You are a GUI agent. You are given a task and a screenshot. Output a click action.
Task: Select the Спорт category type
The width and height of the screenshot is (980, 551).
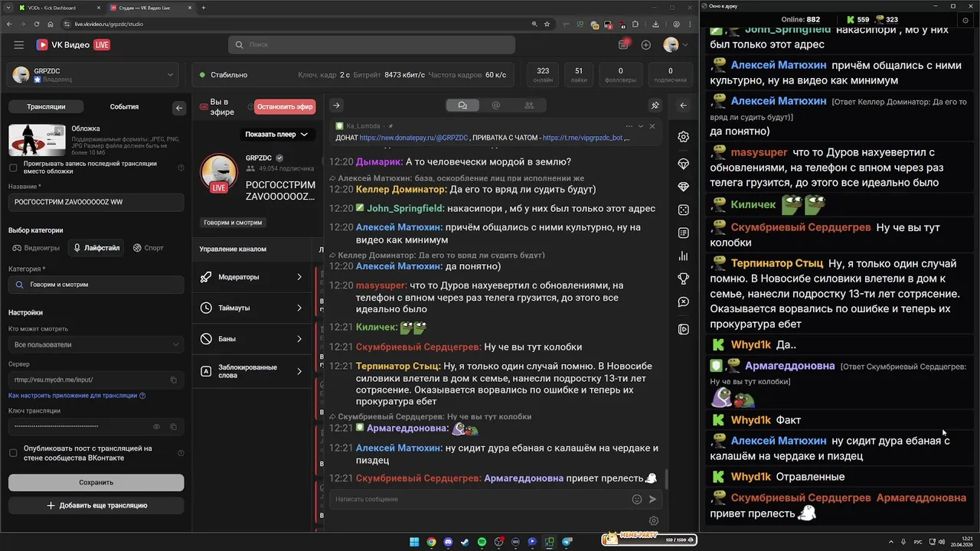tap(149, 248)
